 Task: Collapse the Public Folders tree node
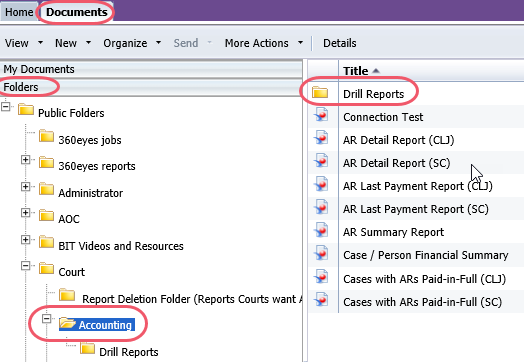coord(6,107)
